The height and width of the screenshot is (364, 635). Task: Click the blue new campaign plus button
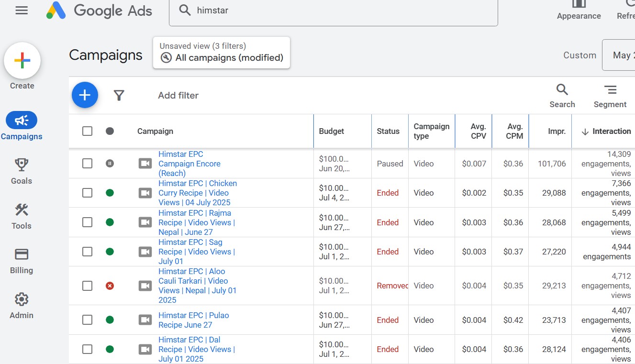pos(85,95)
